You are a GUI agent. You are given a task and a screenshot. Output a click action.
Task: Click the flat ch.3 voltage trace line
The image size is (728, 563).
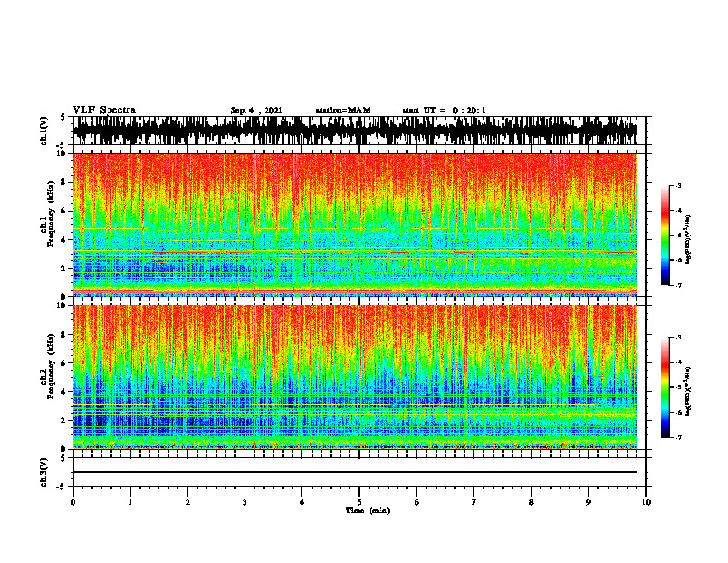click(354, 472)
